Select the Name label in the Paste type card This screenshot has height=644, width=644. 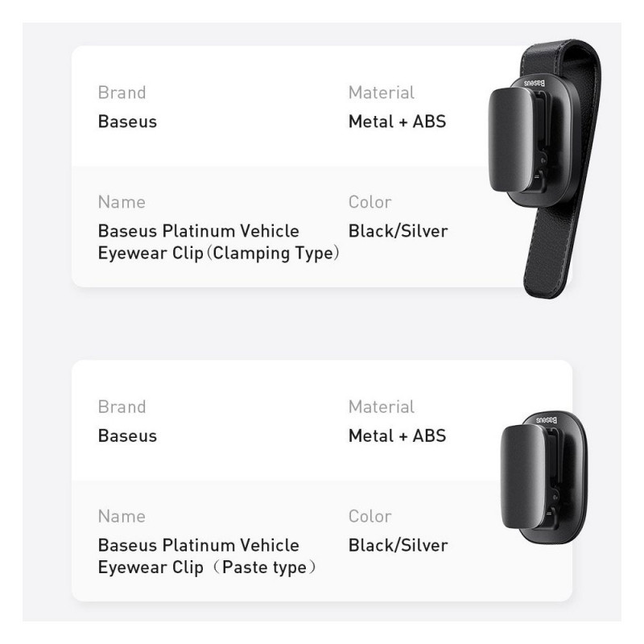point(122,516)
